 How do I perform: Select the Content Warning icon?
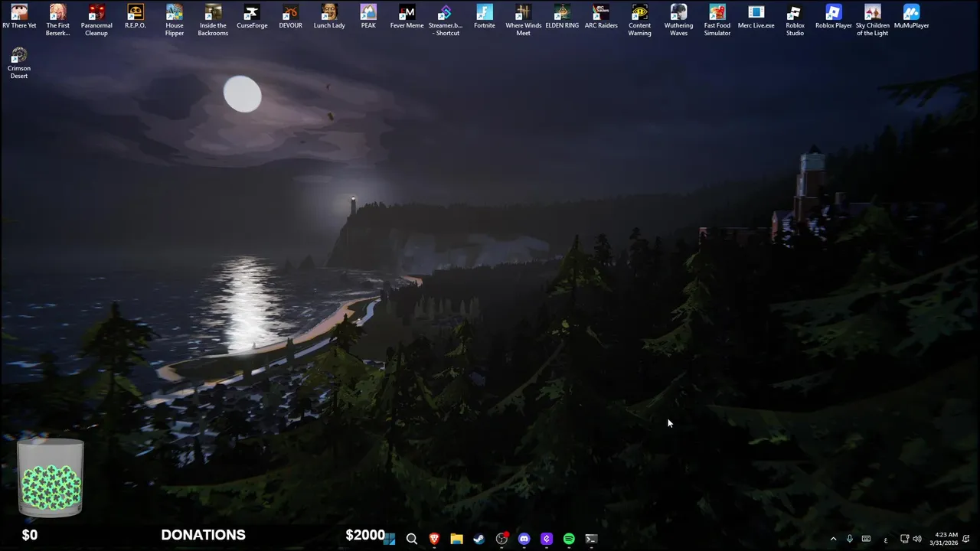coord(639,21)
